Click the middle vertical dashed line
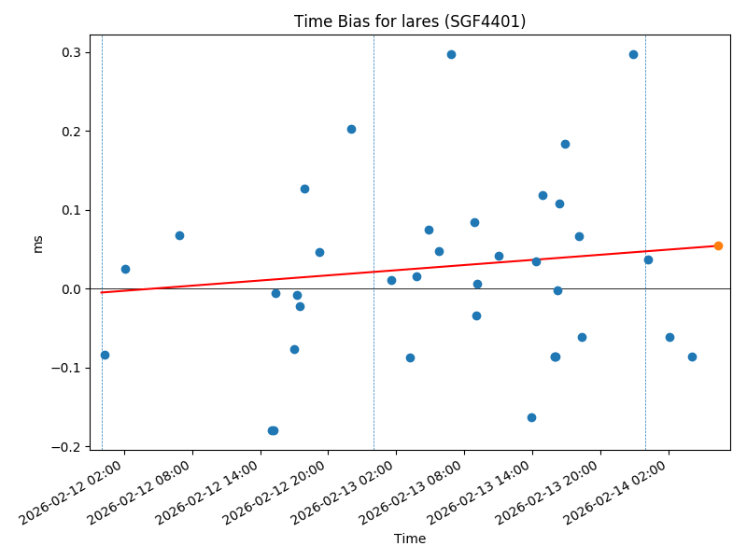The width and height of the screenshot is (747, 560). [373, 243]
